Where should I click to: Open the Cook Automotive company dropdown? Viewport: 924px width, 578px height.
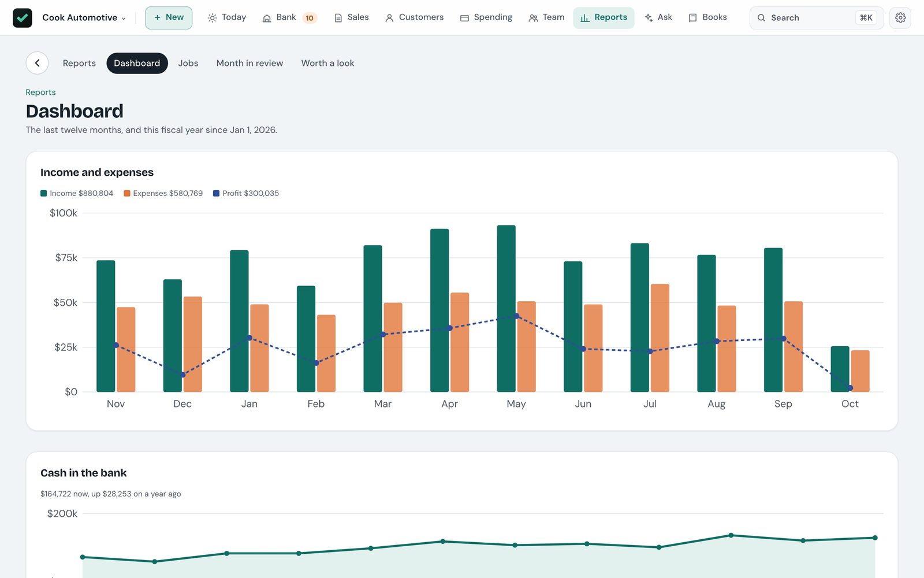point(84,18)
